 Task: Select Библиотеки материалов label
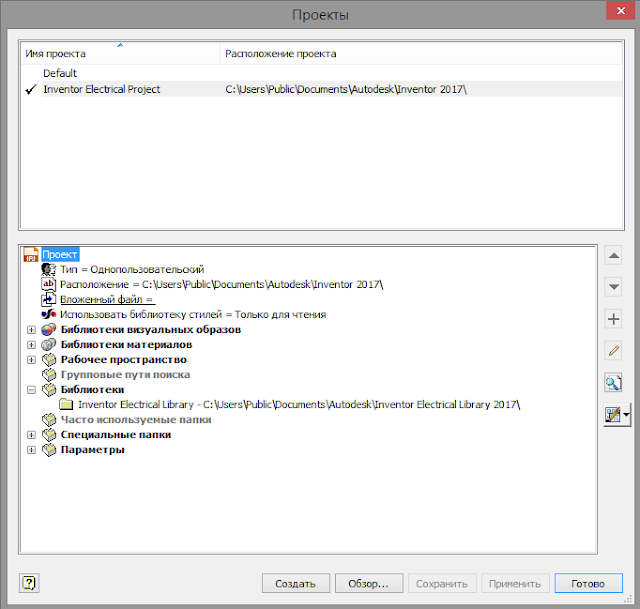point(127,345)
